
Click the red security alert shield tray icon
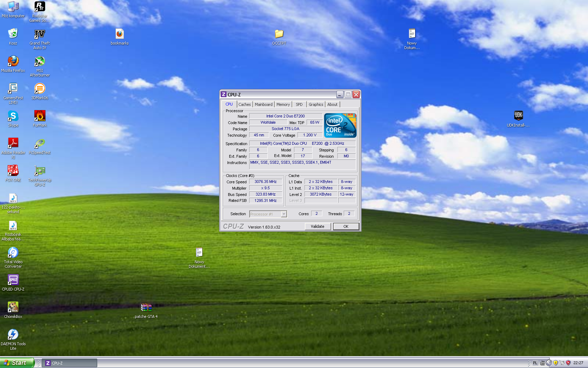568,363
